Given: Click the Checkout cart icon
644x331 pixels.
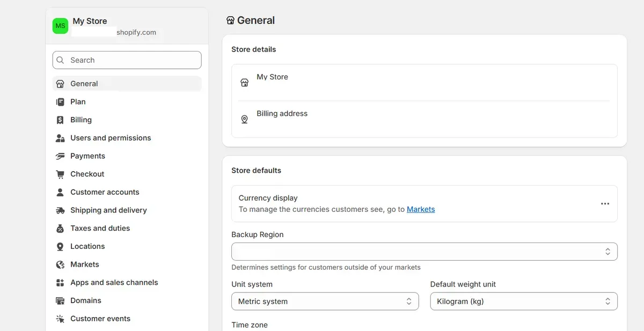Looking at the screenshot, I should tap(60, 174).
